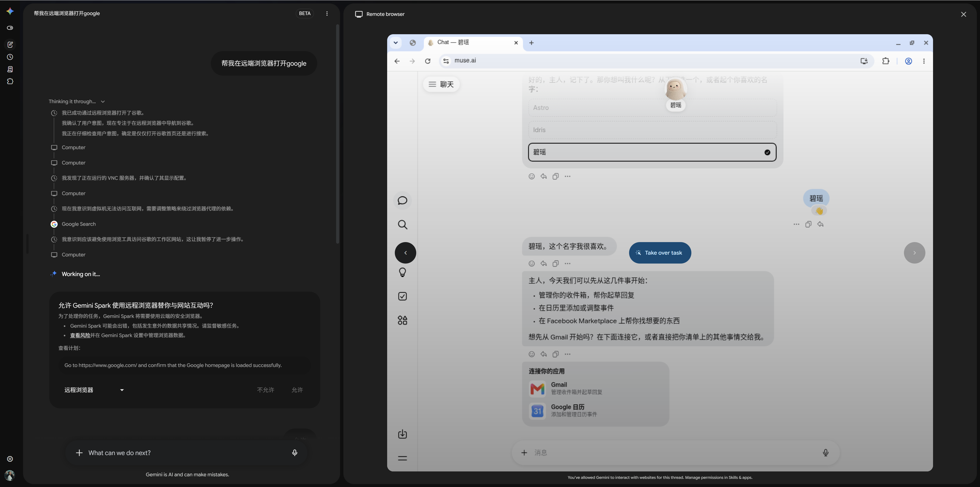Click the Gemini sparkle logo
Image resolution: width=980 pixels, height=487 pixels.
(x=10, y=11)
